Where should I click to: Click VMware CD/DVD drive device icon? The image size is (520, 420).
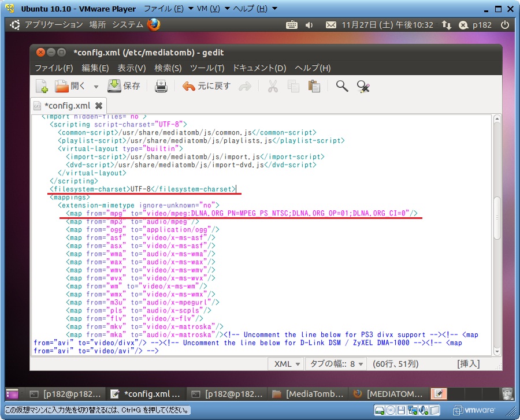391,410
